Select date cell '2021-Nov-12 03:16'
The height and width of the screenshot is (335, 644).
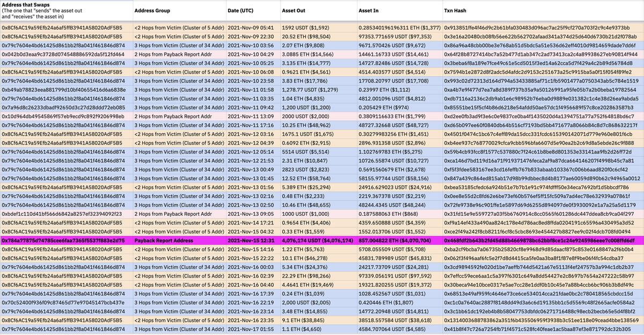tap(253, 134)
